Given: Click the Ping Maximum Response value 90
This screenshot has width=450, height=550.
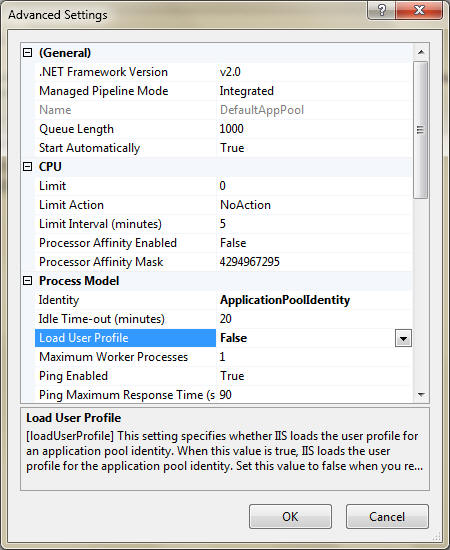Looking at the screenshot, I should tap(226, 395).
